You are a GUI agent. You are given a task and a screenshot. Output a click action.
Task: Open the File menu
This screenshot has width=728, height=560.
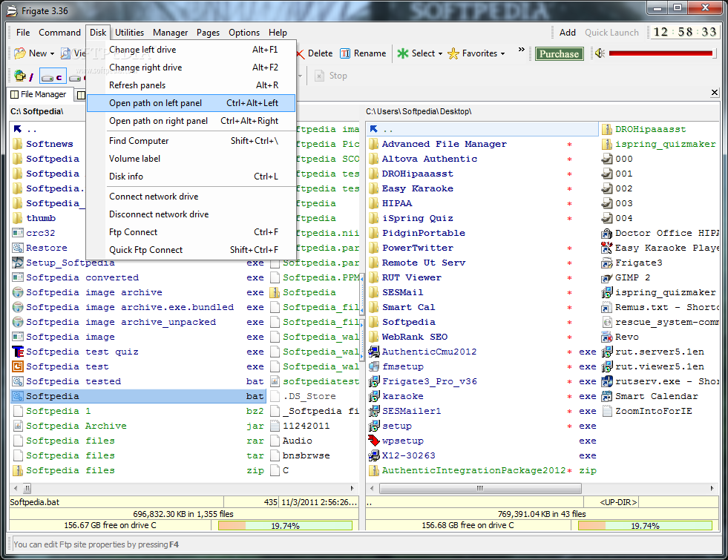pos(23,33)
